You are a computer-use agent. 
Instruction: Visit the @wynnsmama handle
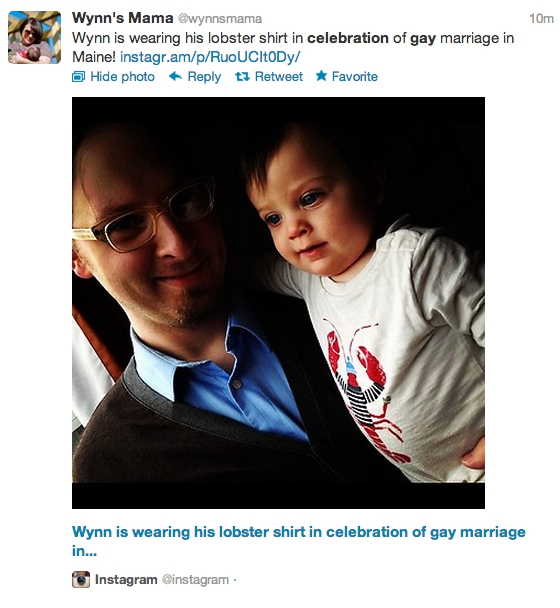[220, 19]
